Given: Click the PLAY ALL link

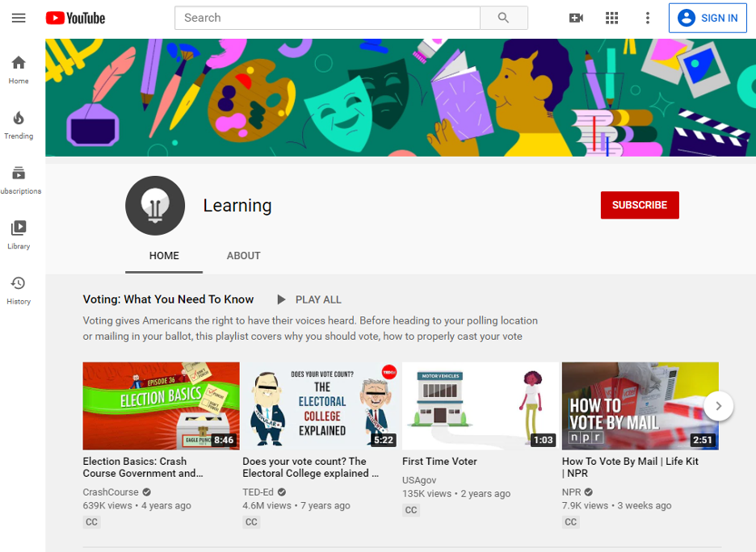Looking at the screenshot, I should click(318, 299).
